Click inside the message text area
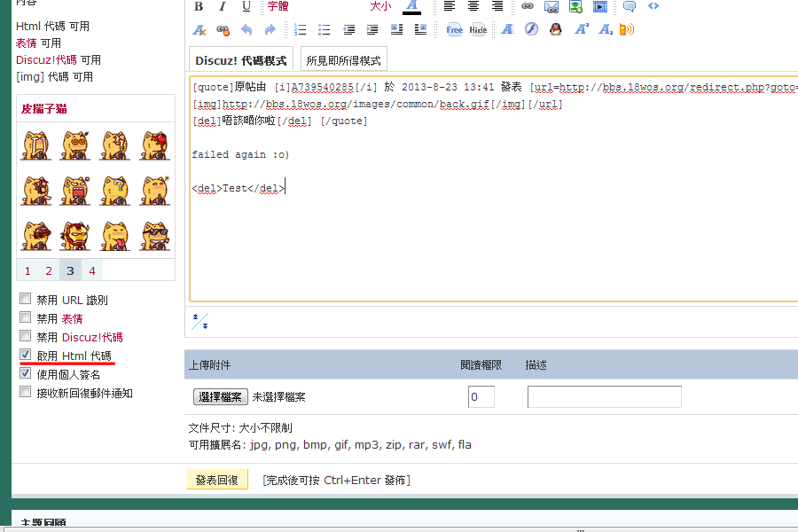The height and width of the screenshot is (532, 798). (x=494, y=189)
